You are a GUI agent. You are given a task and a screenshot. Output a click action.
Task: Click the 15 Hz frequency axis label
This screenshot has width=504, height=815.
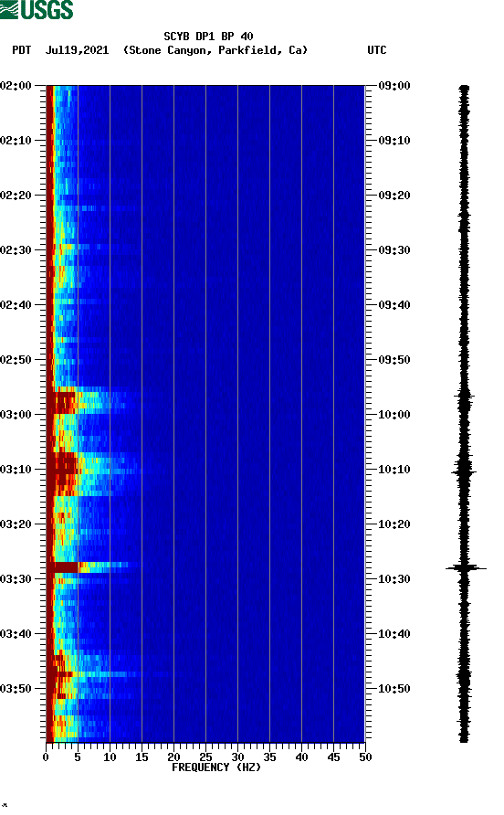click(142, 757)
